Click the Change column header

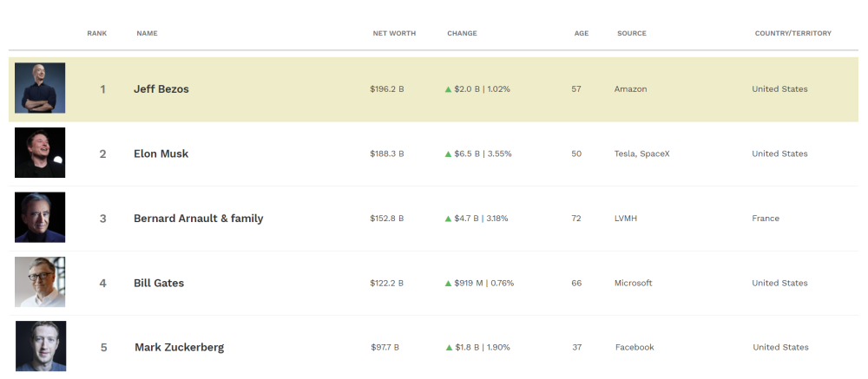462,34
